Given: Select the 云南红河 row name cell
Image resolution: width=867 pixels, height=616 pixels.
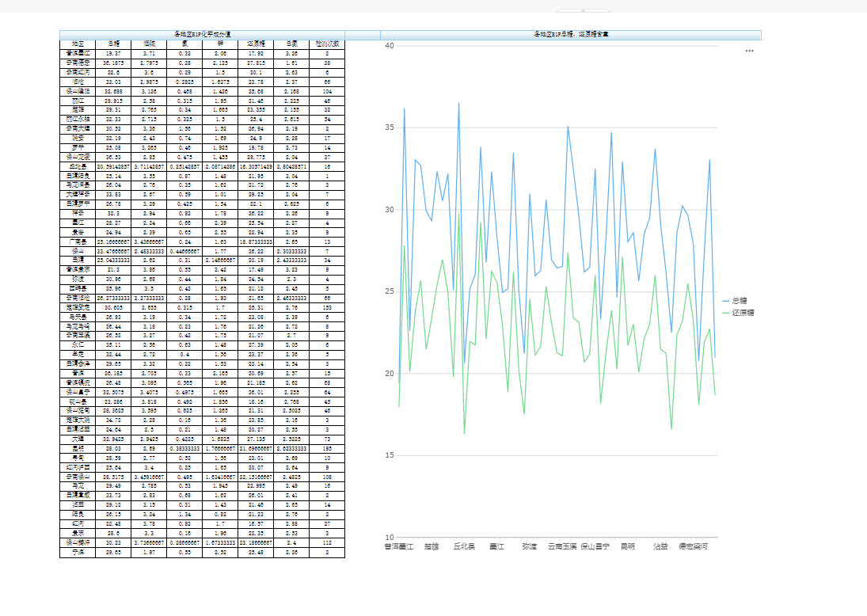Looking at the screenshot, I should (x=78, y=72).
